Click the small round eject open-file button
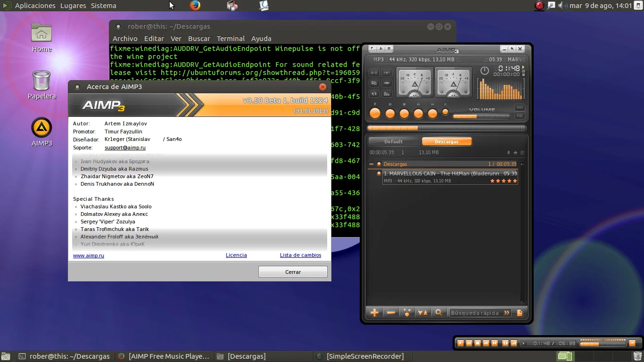644x362 pixels. tap(445, 112)
